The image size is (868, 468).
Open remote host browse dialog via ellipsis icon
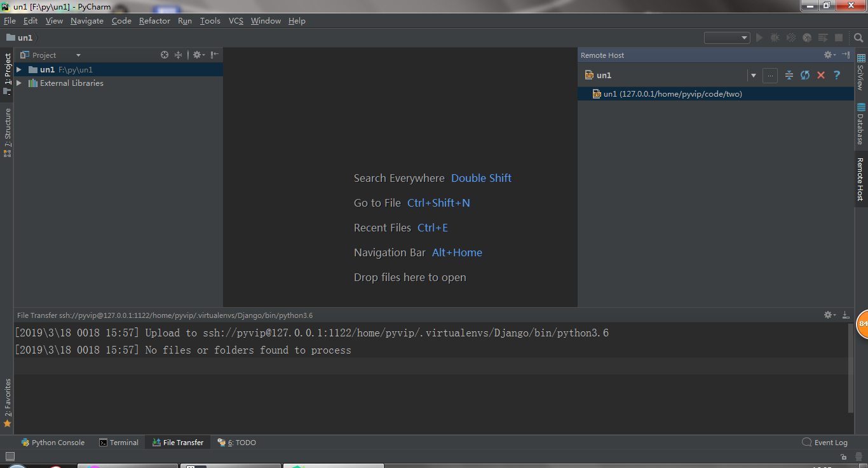[x=770, y=75]
